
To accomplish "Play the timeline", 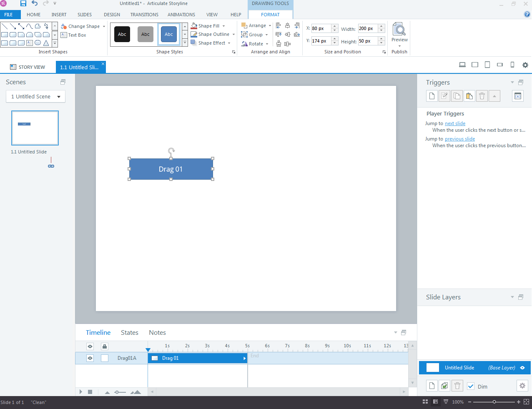I will 81,392.
